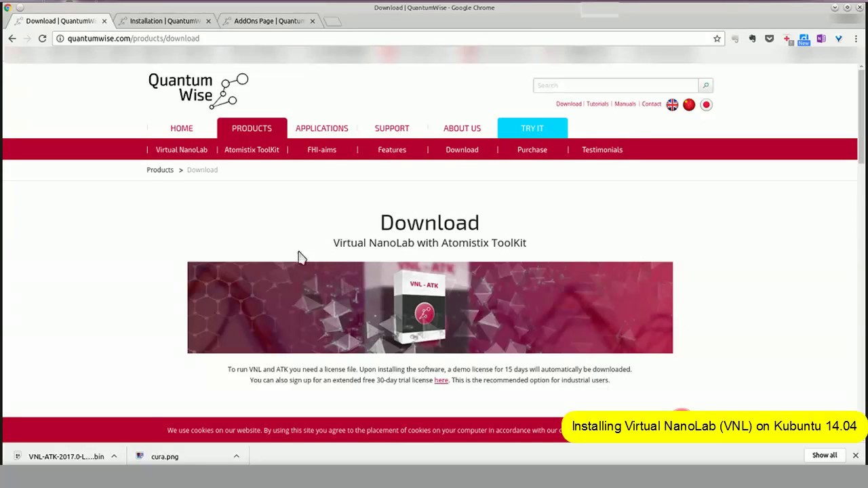
Task: Go to Purchase submenu link
Action: click(x=532, y=150)
